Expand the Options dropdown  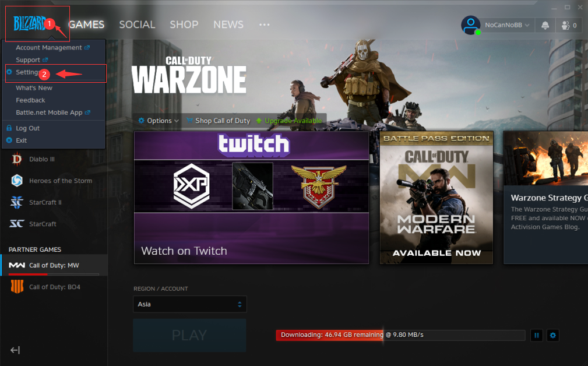(x=159, y=121)
